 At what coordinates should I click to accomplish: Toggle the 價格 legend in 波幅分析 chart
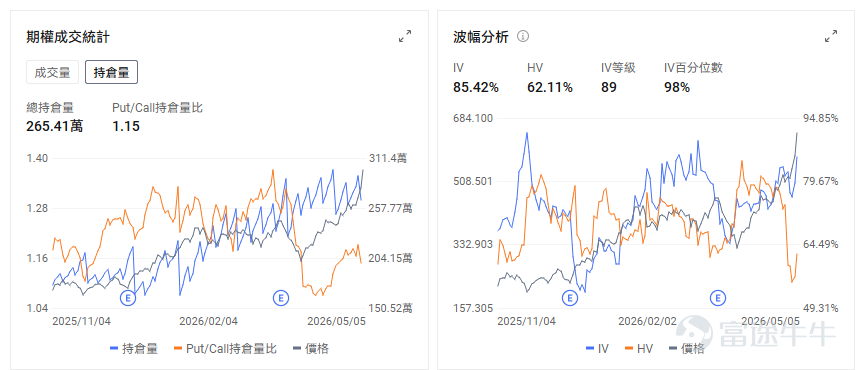point(686,348)
